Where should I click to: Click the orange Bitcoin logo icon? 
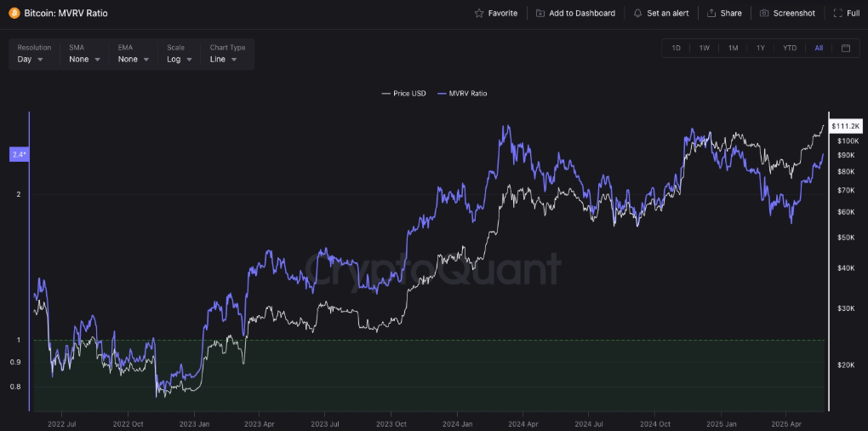point(14,14)
